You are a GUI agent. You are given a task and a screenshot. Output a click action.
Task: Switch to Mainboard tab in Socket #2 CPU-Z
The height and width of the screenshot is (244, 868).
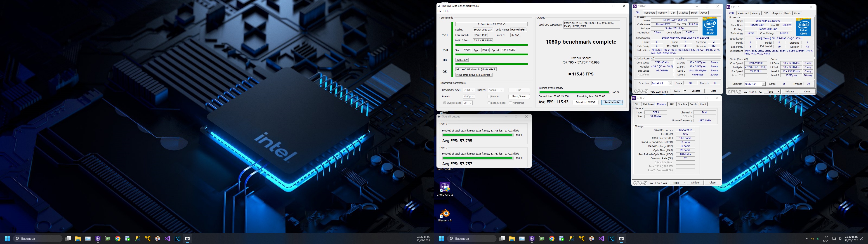tap(650, 13)
